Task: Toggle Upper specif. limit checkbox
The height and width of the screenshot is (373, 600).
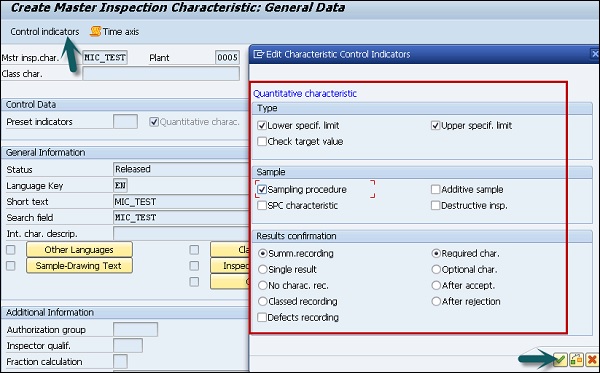Action: pos(435,125)
